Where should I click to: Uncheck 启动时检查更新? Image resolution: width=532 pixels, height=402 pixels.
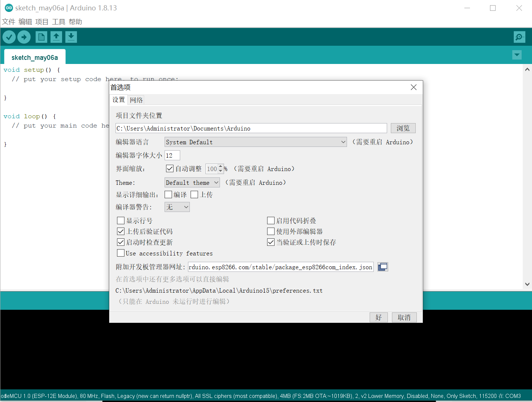(x=121, y=242)
